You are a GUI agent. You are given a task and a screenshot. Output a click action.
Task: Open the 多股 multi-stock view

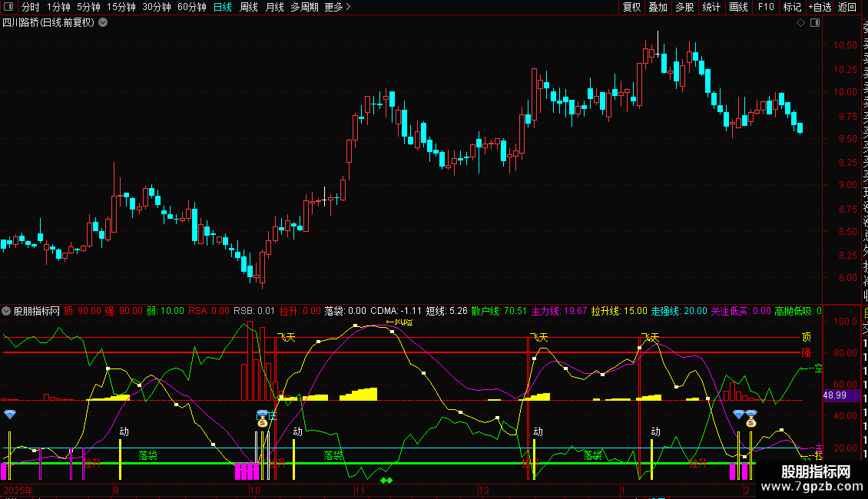pyautogui.click(x=684, y=7)
